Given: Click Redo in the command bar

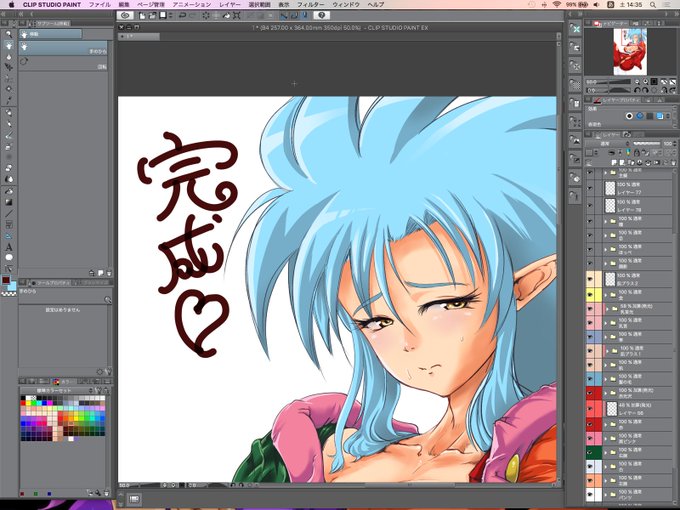Looking at the screenshot, I should coord(193,15).
